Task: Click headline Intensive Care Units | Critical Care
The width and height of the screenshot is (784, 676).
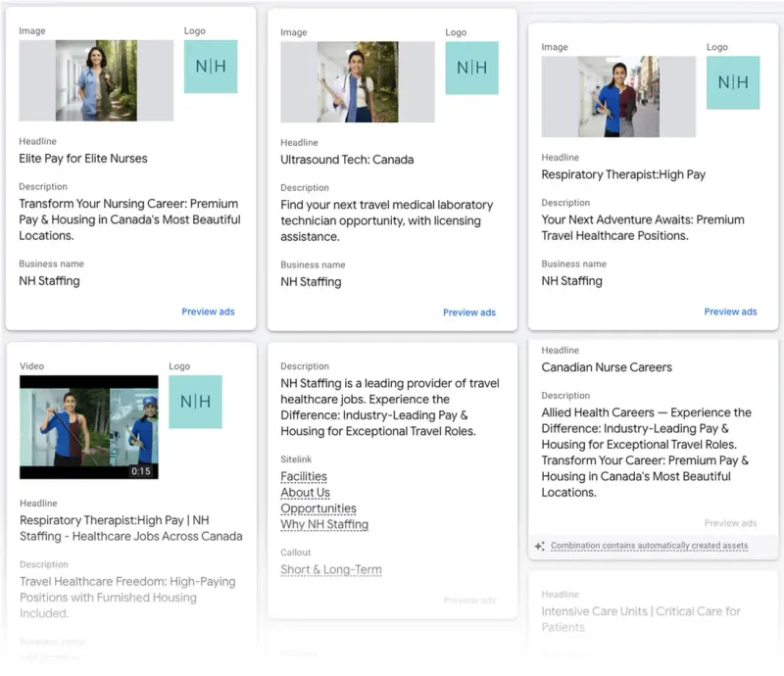Action: coord(641,619)
